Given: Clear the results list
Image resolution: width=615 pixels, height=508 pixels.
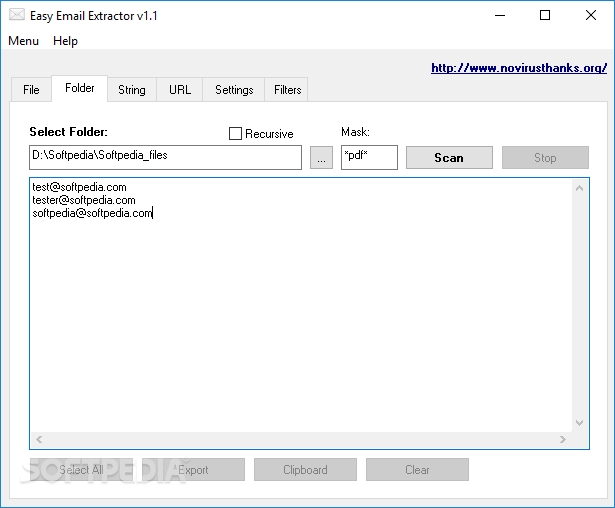Looking at the screenshot, I should (417, 470).
